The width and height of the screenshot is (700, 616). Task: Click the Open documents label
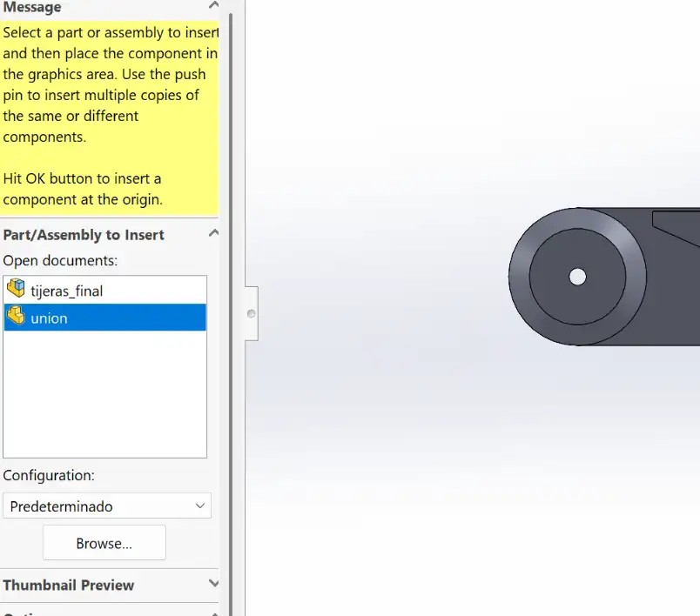[60, 260]
